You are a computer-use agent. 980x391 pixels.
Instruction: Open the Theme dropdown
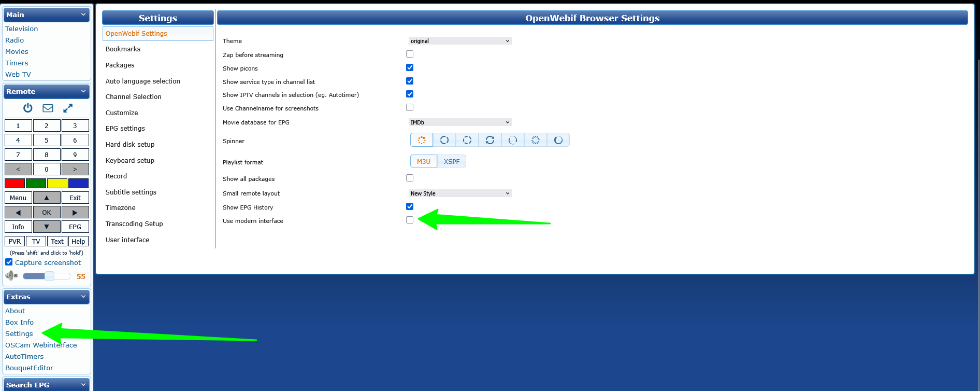pos(460,41)
